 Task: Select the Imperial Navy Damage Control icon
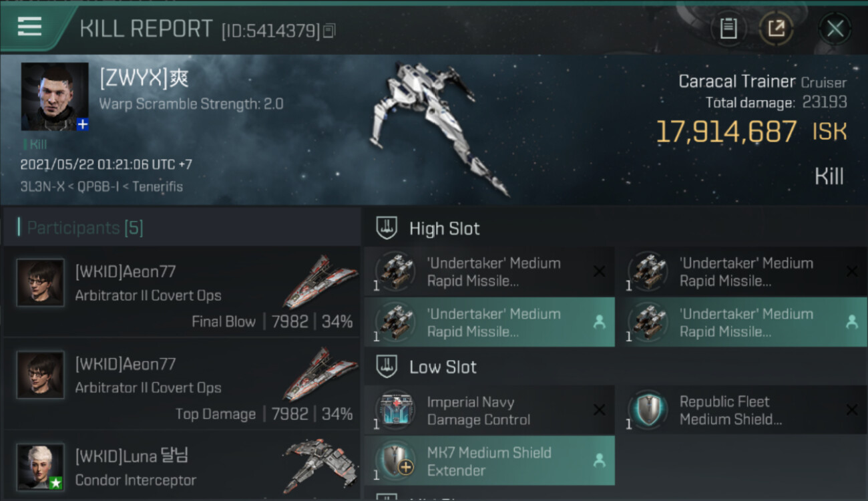[x=395, y=411]
